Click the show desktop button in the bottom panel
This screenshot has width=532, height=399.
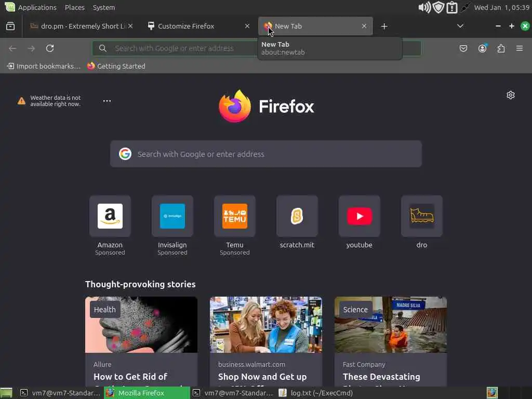point(6,393)
